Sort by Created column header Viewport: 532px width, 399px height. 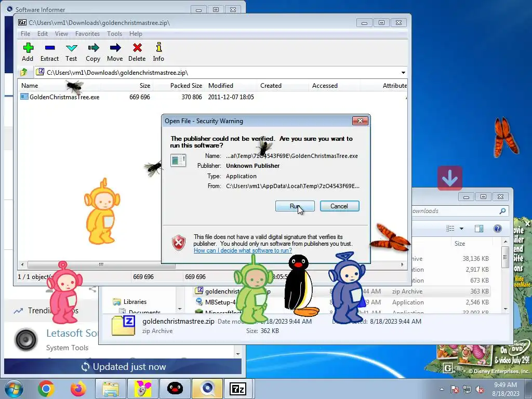pyautogui.click(x=283, y=86)
